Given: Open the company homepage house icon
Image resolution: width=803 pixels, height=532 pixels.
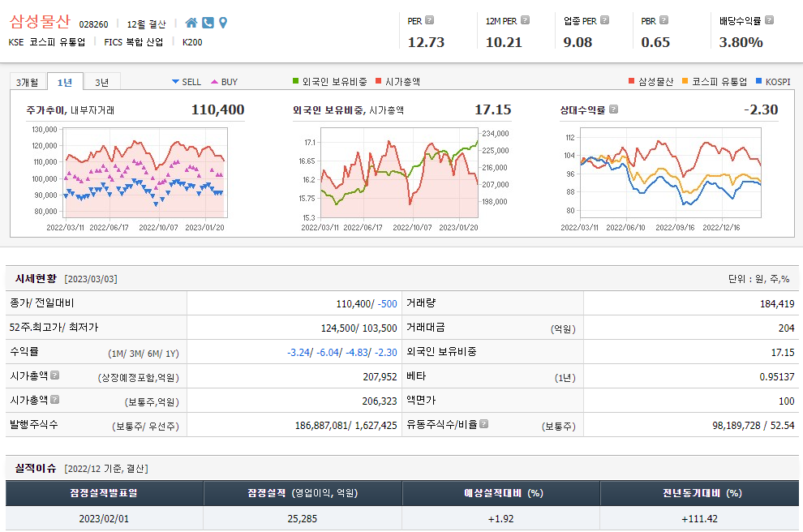Looking at the screenshot, I should (191, 23).
